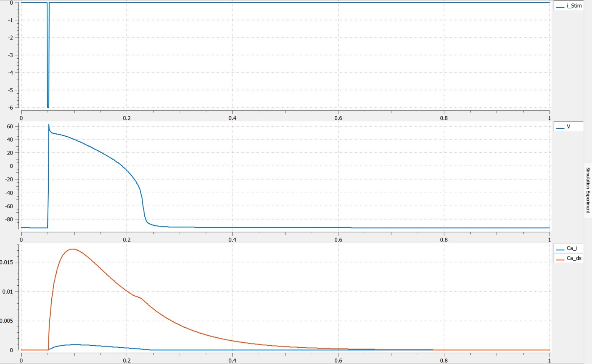Click the blue line swatch beside V
Screen dimensions: 592x364
560,127
